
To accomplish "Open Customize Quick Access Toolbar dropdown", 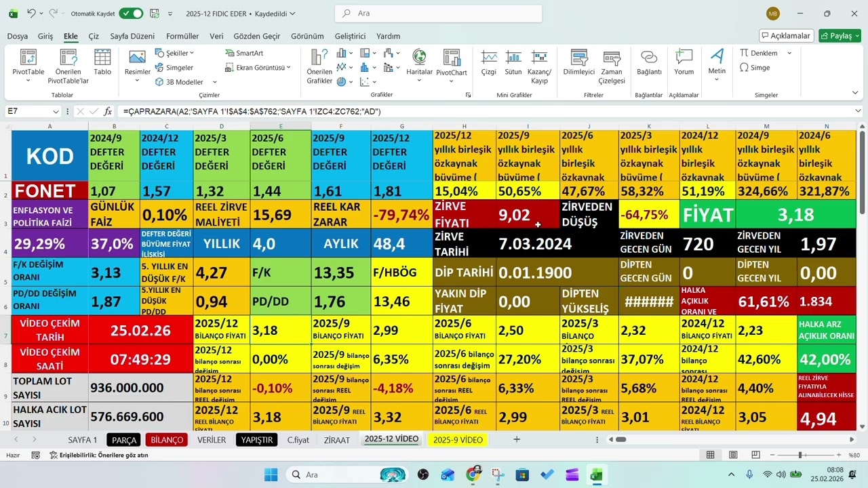I will click(x=170, y=13).
